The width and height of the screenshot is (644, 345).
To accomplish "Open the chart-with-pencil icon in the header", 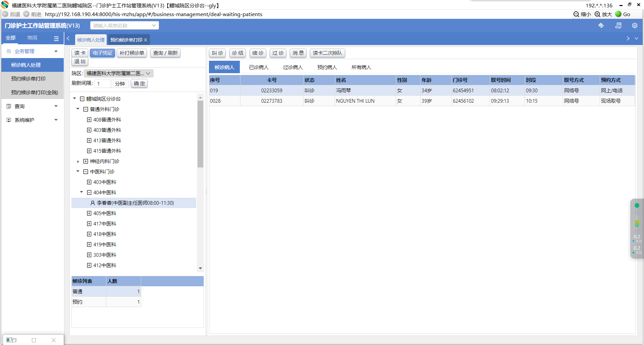I will coord(601,26).
